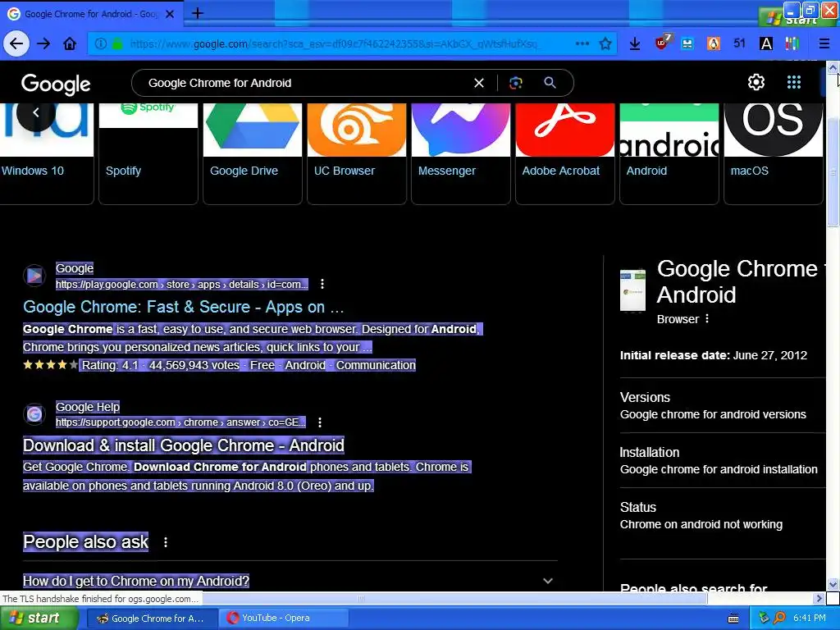Select Google Chrome for A... taskbar button
Viewport: 840px width, 630px height.
point(152,619)
